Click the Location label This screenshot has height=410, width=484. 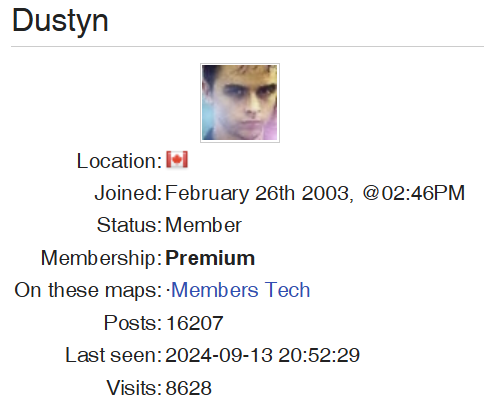[x=119, y=161]
